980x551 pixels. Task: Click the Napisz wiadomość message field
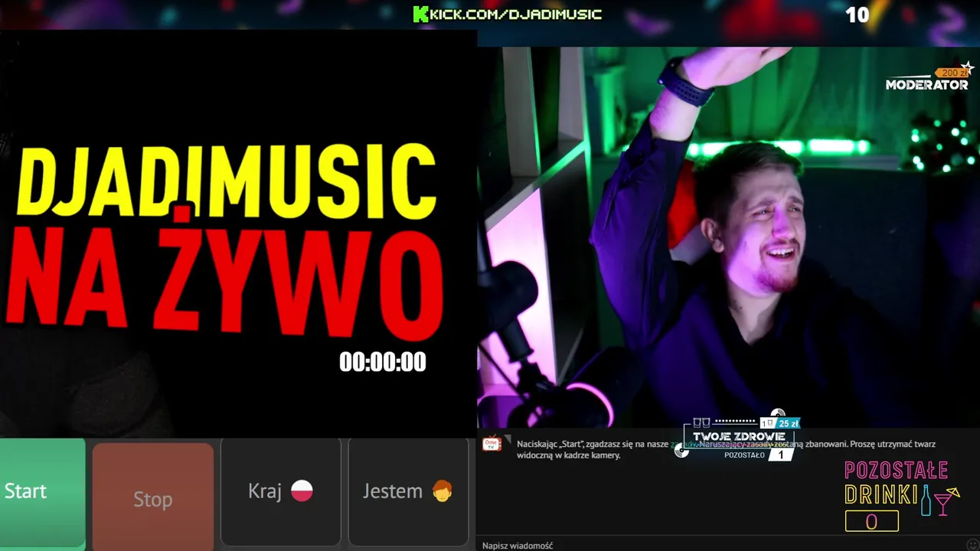click(720, 545)
